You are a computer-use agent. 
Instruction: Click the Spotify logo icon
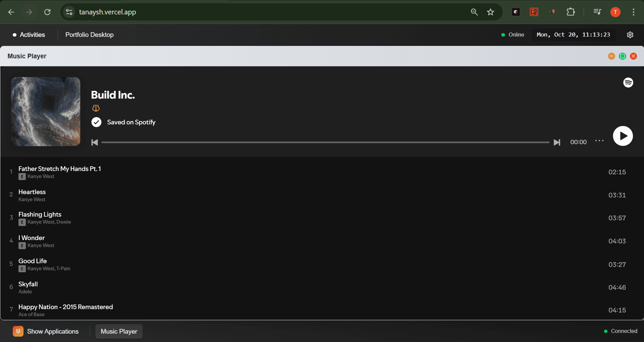(628, 82)
